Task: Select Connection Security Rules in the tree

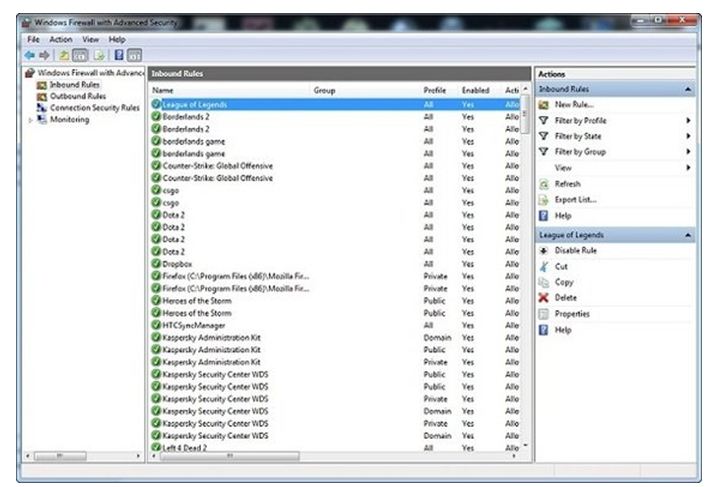Action: (94, 108)
